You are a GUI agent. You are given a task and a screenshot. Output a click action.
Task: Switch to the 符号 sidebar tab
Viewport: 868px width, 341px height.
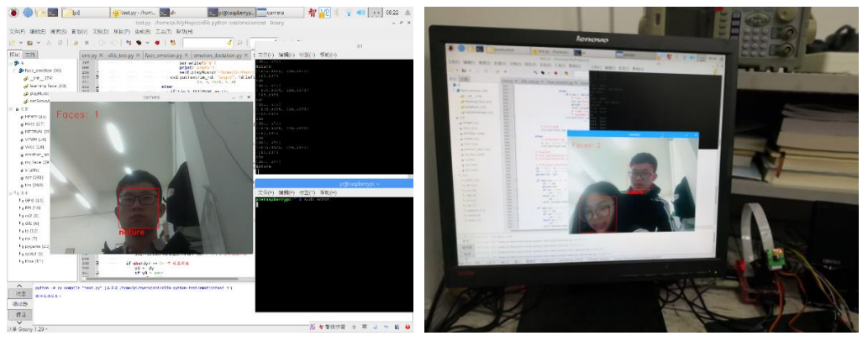pos(15,55)
